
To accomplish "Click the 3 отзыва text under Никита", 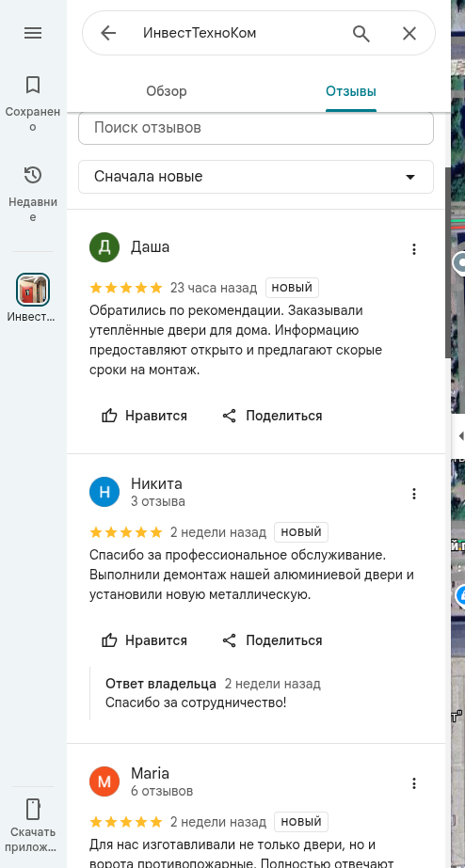I will [x=158, y=501].
